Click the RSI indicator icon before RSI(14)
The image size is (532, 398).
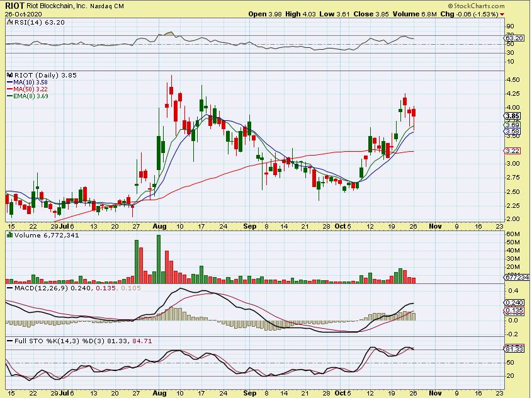(x=9, y=23)
